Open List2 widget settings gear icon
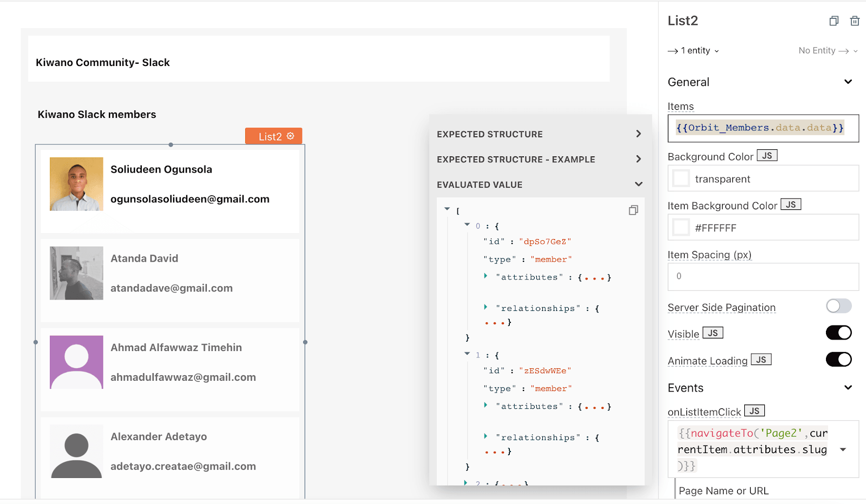The height and width of the screenshot is (504, 866). (x=291, y=136)
